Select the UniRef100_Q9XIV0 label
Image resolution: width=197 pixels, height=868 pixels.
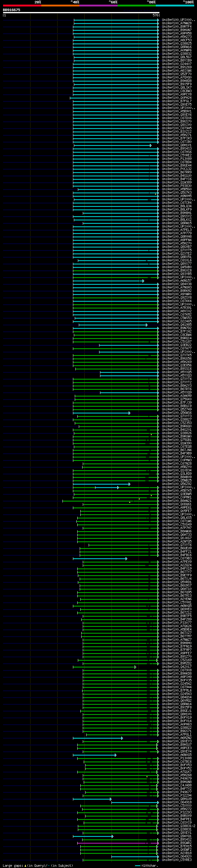tap(177, 125)
